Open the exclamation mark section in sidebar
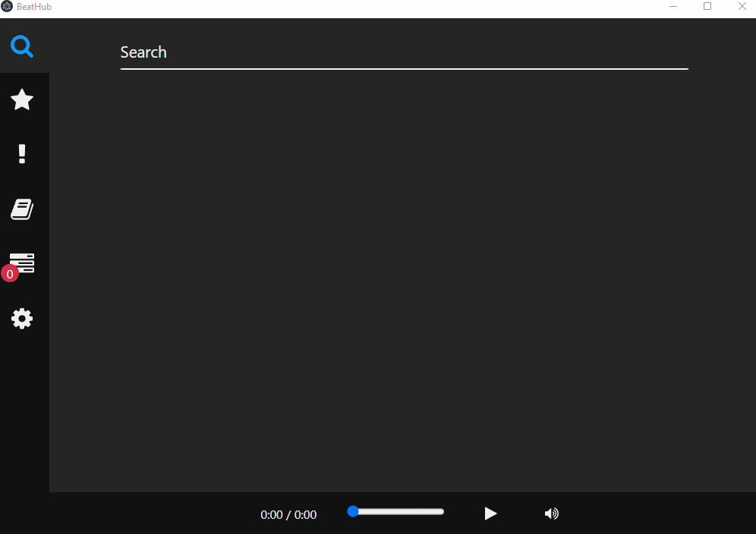This screenshot has height=534, width=756. [22, 154]
